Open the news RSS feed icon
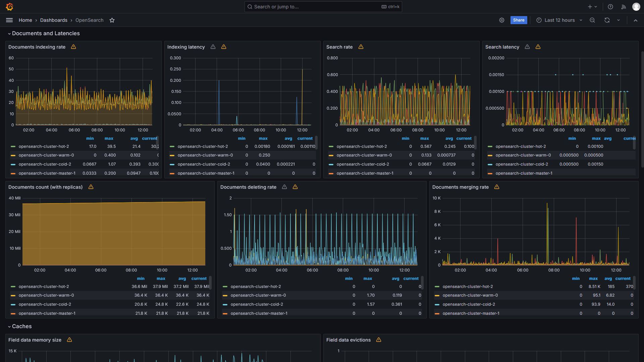Image resolution: width=644 pixels, height=362 pixels. [624, 7]
